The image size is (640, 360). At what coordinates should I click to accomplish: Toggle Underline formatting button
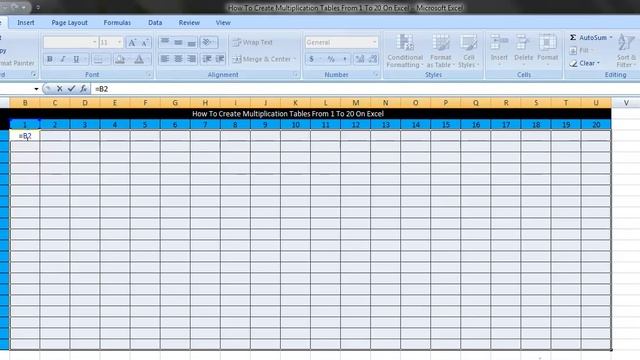[76, 59]
